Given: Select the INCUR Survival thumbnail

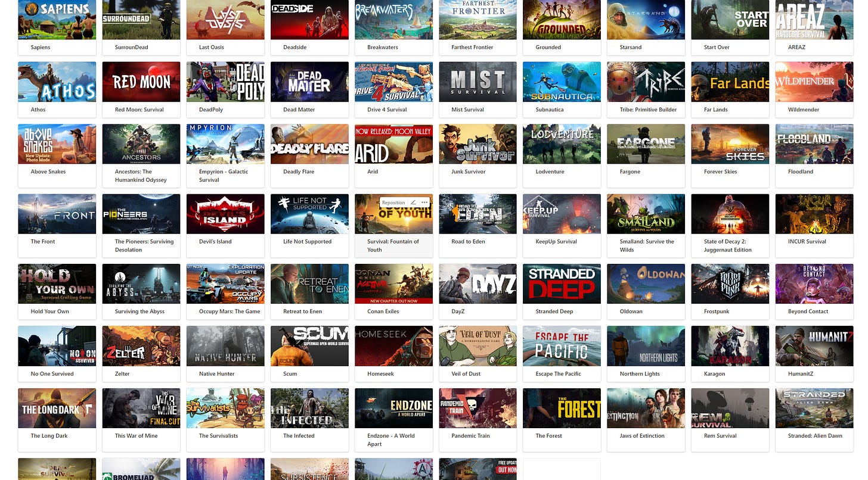Looking at the screenshot, I should (x=814, y=214).
